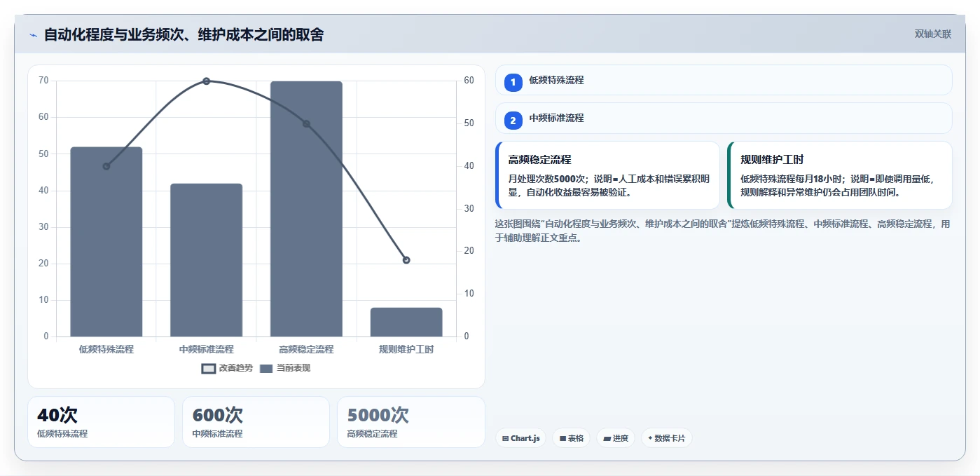Click the chart description paragraph starting 这张图围绕
The image size is (980, 476).
[723, 231]
